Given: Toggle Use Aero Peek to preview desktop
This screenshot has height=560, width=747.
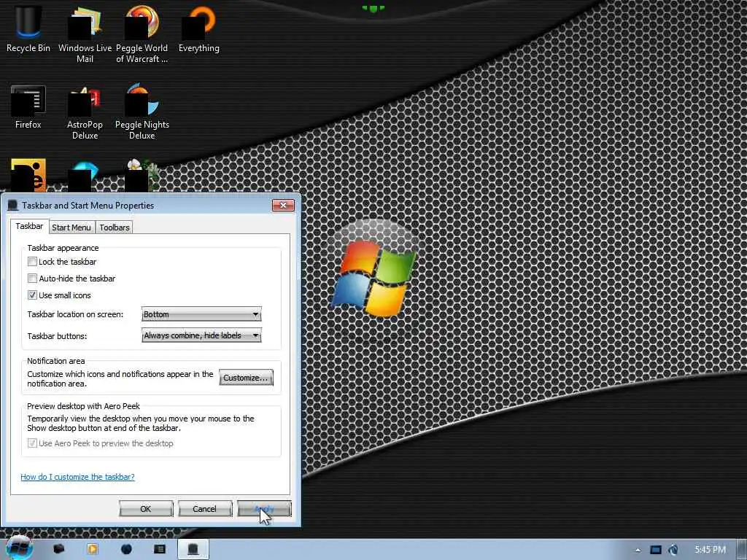Looking at the screenshot, I should click(32, 443).
